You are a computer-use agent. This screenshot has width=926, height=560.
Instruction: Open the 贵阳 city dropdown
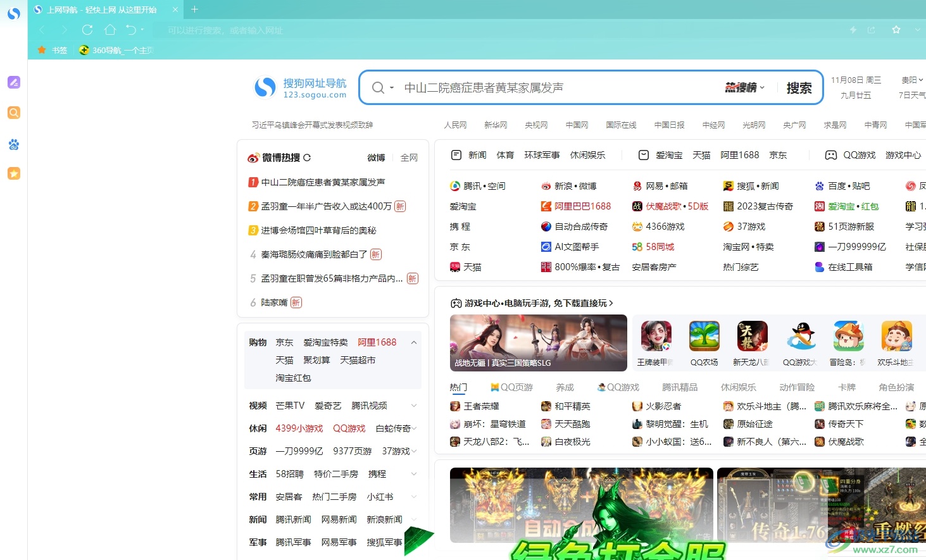click(x=912, y=80)
